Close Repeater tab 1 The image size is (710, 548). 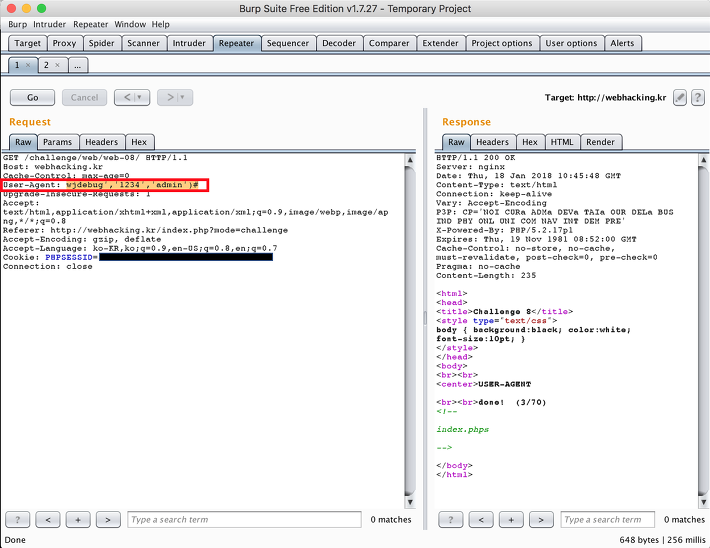[28, 65]
